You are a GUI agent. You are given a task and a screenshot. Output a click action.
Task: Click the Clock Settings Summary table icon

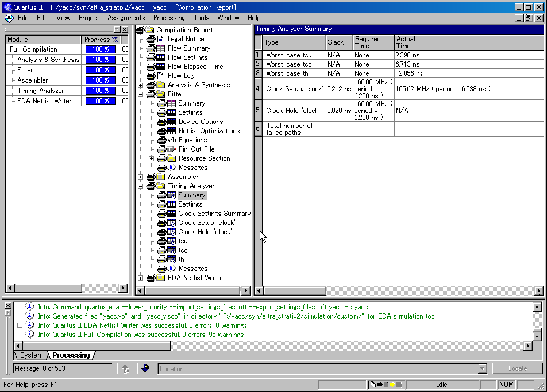click(171, 214)
